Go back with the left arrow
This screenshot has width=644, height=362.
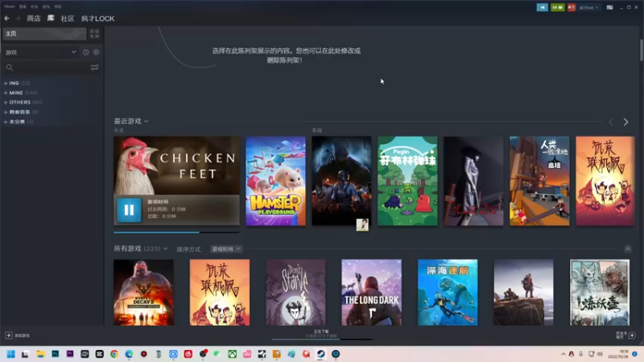(x=7, y=18)
